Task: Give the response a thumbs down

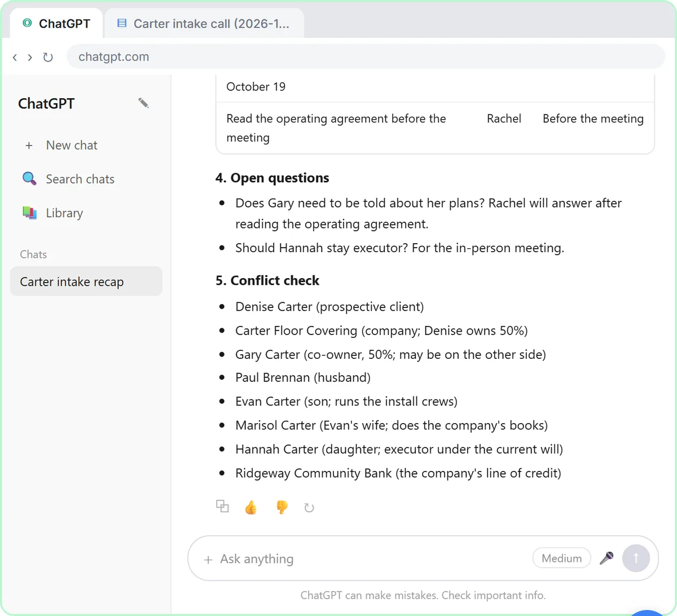Action: point(282,507)
